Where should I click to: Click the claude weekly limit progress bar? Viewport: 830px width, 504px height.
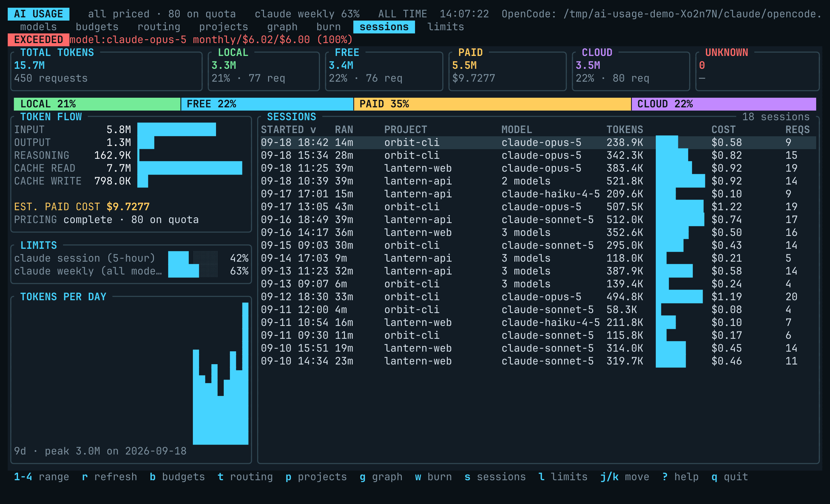[193, 271]
